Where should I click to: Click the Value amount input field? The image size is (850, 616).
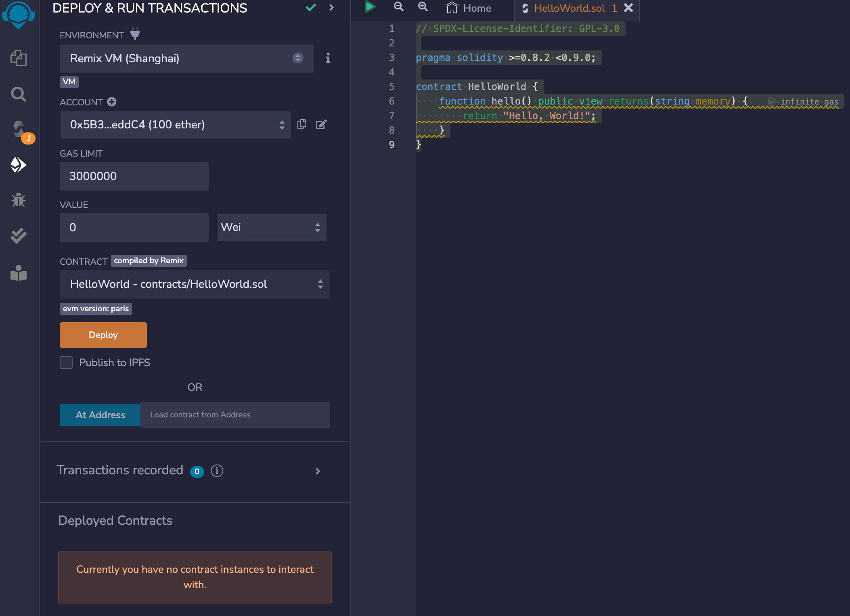(x=134, y=227)
